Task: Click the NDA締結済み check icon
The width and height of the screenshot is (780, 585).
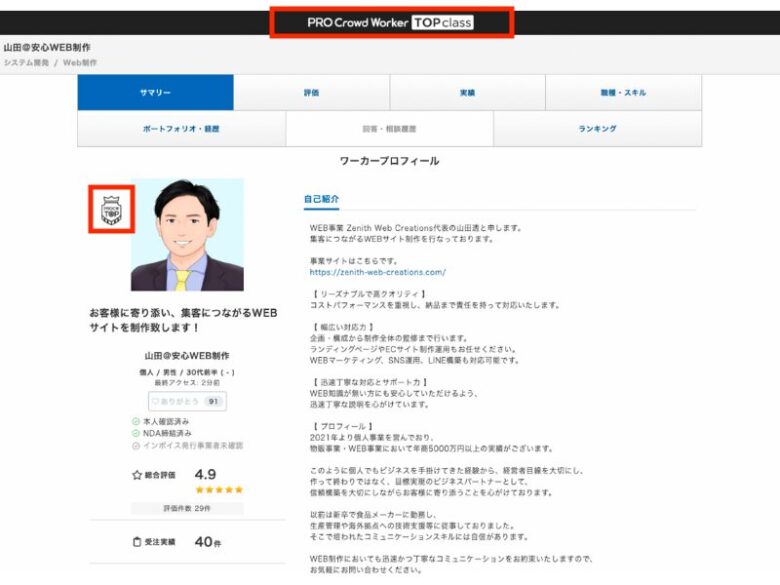Action: [136, 433]
